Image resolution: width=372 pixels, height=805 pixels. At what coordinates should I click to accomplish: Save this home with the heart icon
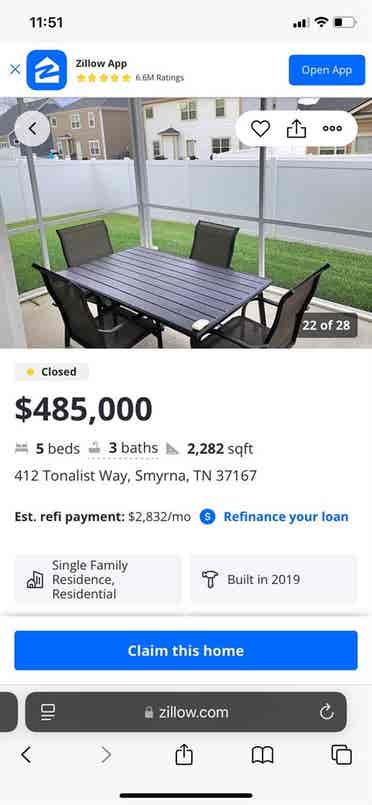click(x=260, y=128)
